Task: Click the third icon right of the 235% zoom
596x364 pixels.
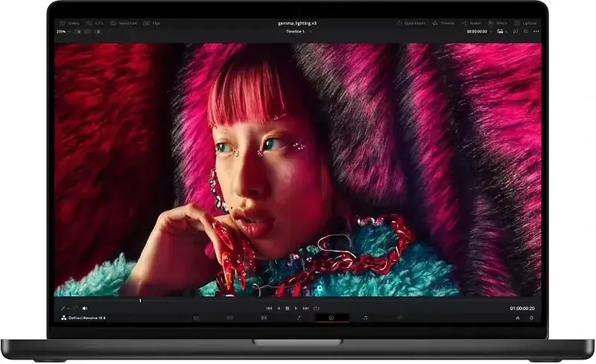Action: [98, 32]
